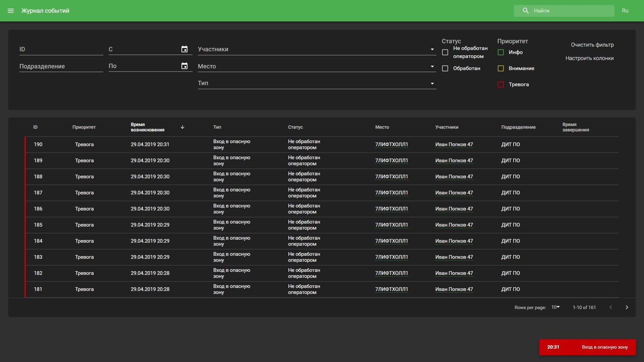Open 7ЛИФТХОЛЛ1 link in row 187

click(x=392, y=193)
